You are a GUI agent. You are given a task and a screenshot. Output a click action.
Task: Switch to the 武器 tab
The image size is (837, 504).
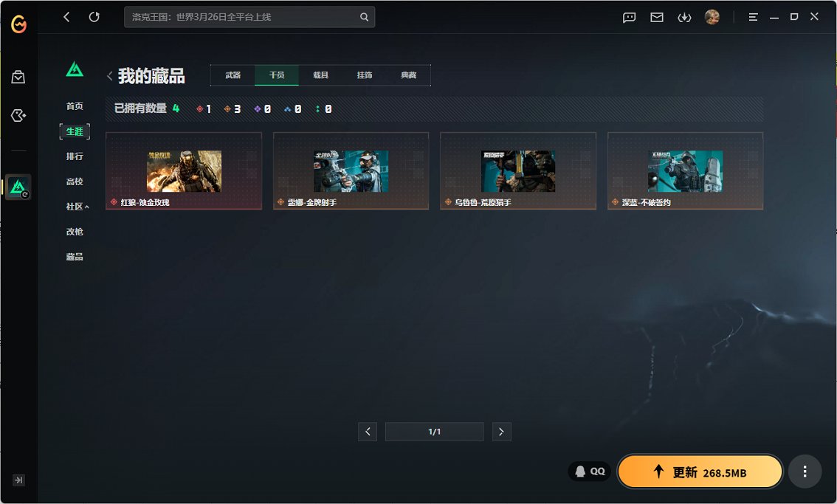click(232, 75)
